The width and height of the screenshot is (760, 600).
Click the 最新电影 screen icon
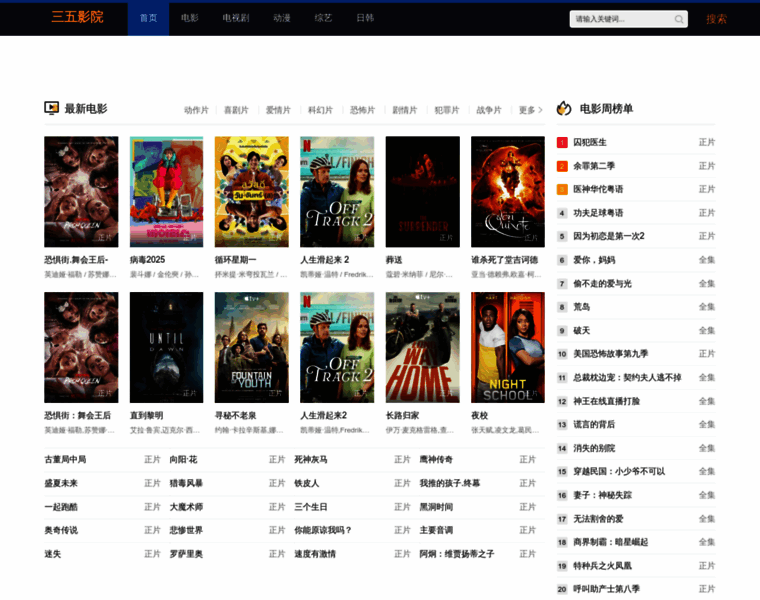coord(51,108)
